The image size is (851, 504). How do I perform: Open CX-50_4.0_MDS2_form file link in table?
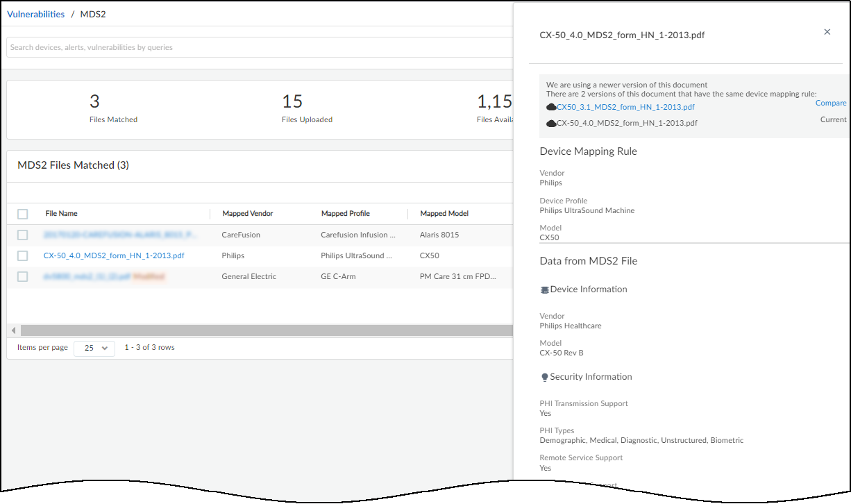(114, 255)
